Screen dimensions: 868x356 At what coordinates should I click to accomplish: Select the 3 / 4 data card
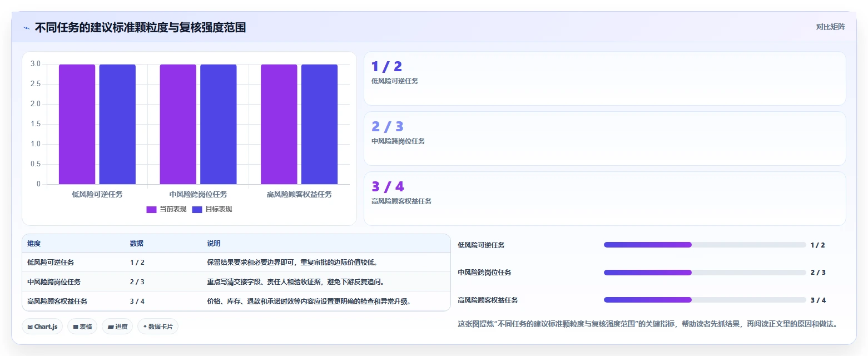(x=605, y=199)
